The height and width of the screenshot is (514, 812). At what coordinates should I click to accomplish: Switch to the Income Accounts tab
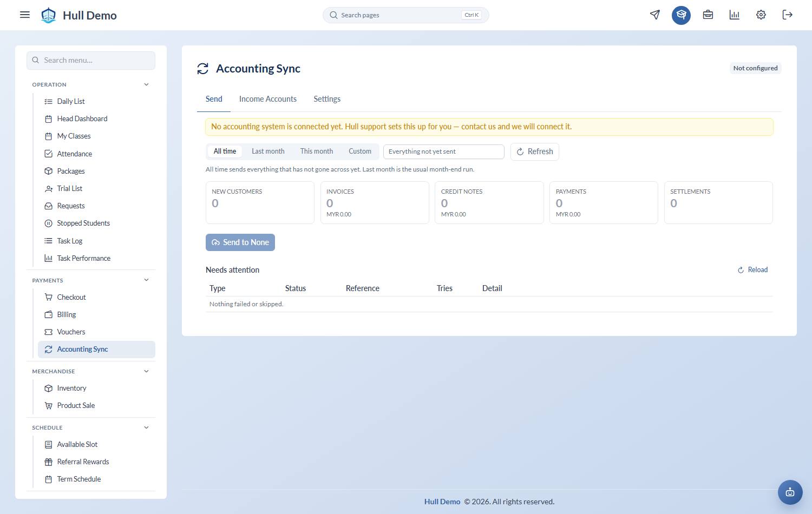[268, 99]
